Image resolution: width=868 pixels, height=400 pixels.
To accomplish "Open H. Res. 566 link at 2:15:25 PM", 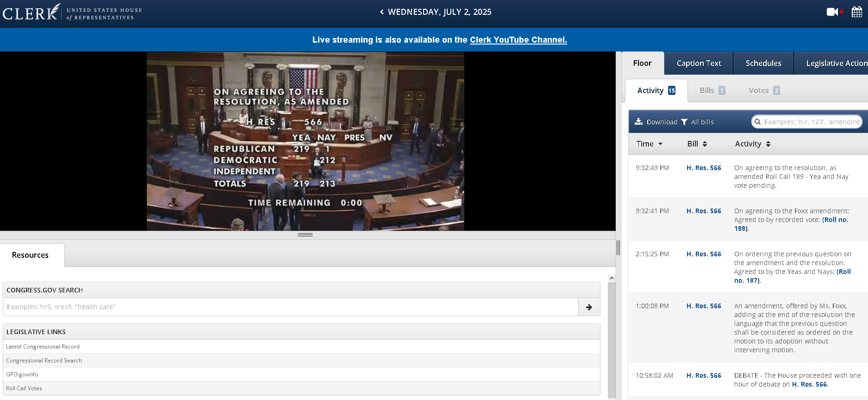I will 704,254.
